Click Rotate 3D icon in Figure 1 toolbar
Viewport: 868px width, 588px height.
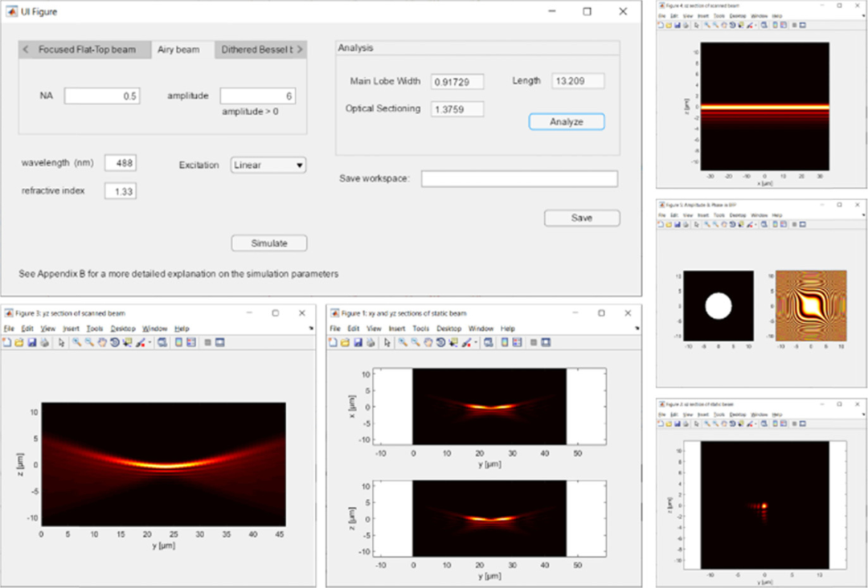tap(440, 342)
